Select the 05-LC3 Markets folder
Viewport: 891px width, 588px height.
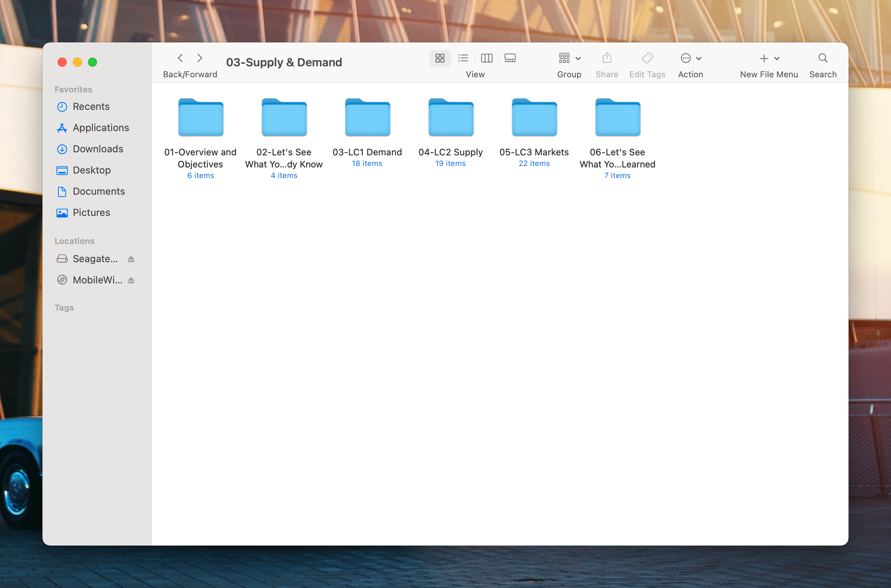[x=534, y=118]
